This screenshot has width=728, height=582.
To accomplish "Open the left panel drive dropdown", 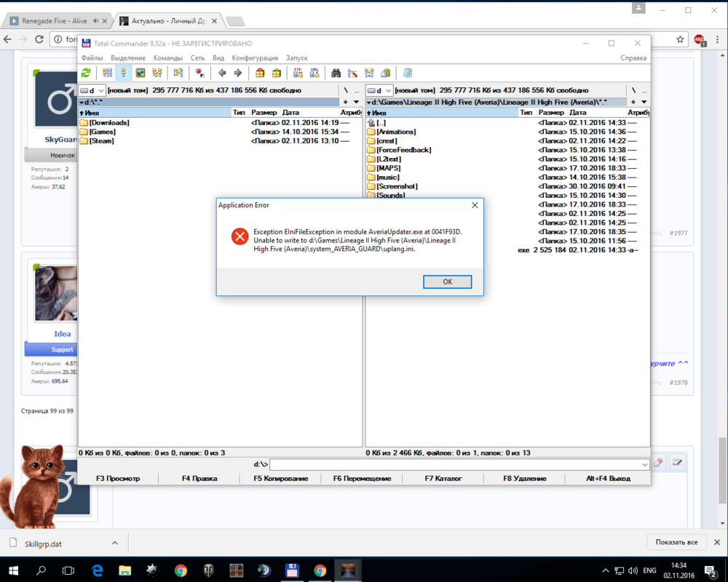I will click(x=92, y=90).
